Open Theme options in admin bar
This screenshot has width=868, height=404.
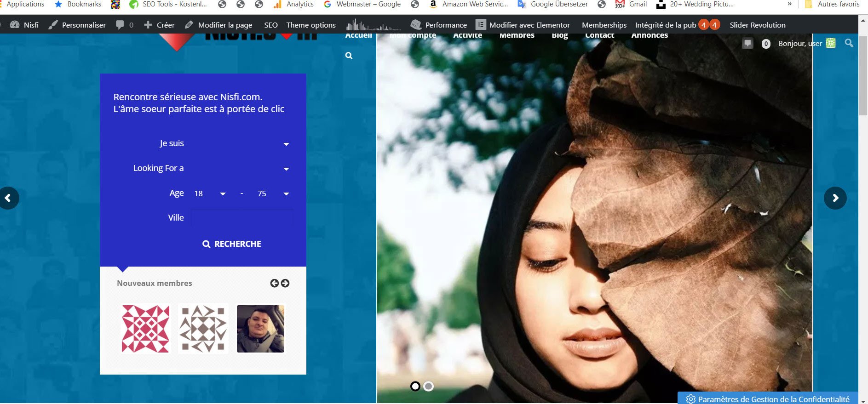click(311, 25)
